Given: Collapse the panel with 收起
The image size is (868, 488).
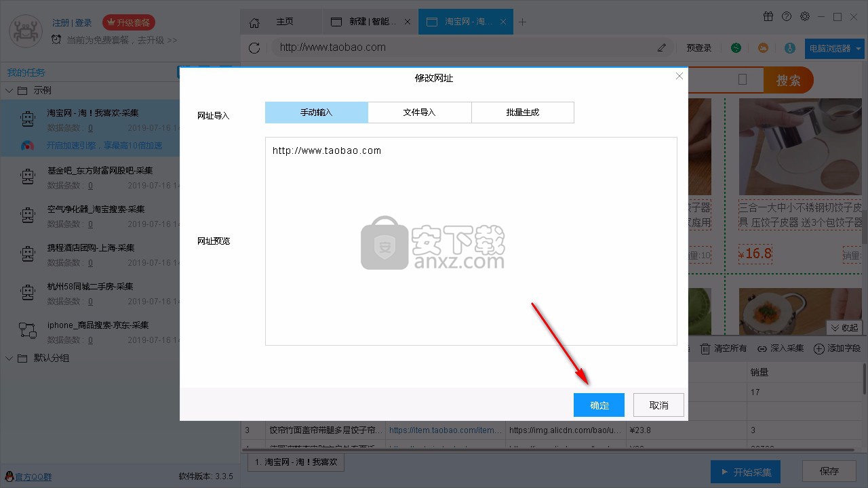Looking at the screenshot, I should (844, 327).
